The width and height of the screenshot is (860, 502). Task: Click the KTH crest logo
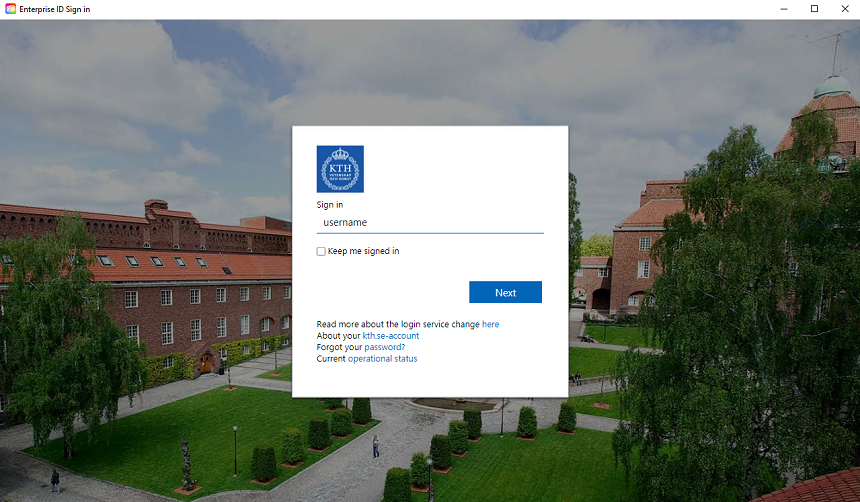[x=340, y=169]
